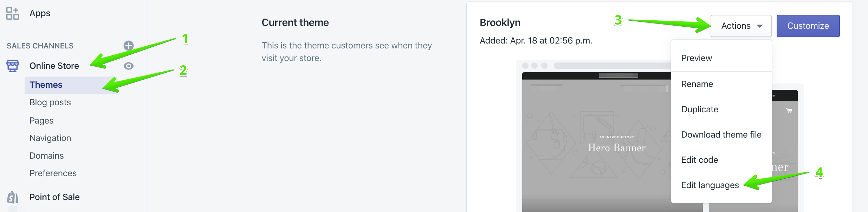The height and width of the screenshot is (212, 868).
Task: Click the Point of Sale bag icon
Action: [13, 197]
